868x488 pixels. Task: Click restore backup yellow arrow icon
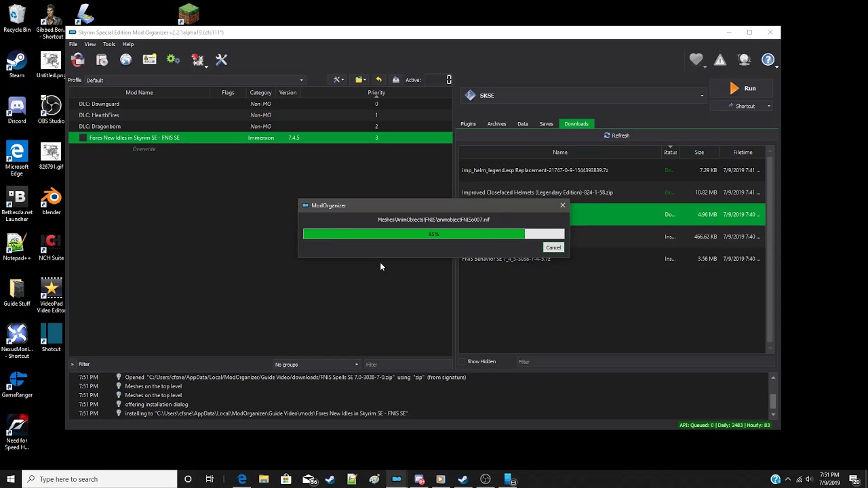[x=378, y=79]
